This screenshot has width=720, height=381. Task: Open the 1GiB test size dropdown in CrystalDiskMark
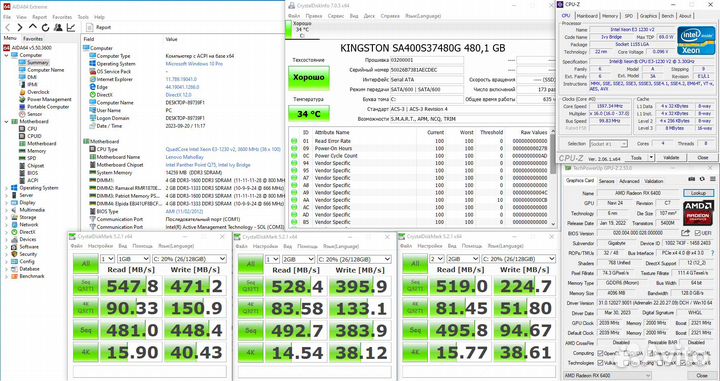click(x=134, y=259)
